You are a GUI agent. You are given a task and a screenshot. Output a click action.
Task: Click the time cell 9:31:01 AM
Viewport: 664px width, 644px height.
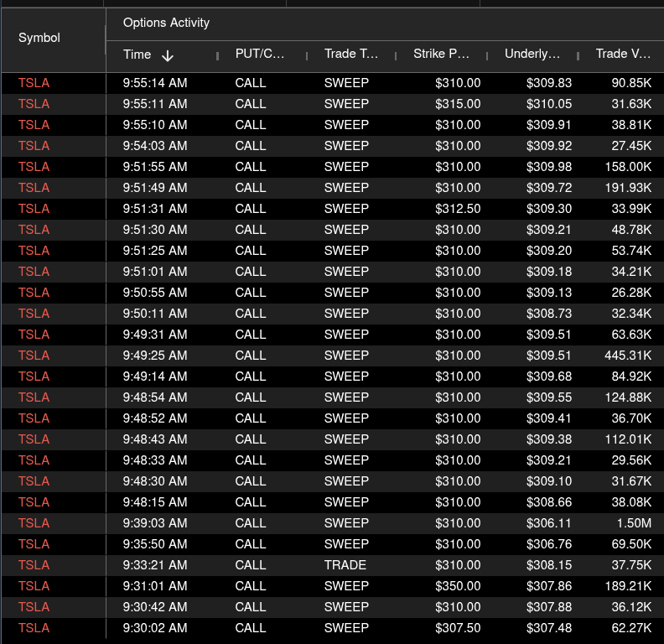point(155,586)
